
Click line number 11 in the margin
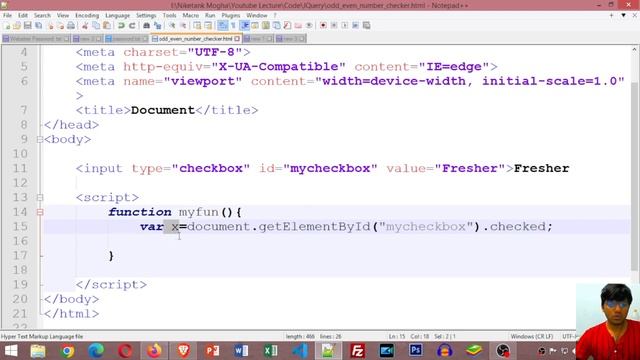pos(20,169)
